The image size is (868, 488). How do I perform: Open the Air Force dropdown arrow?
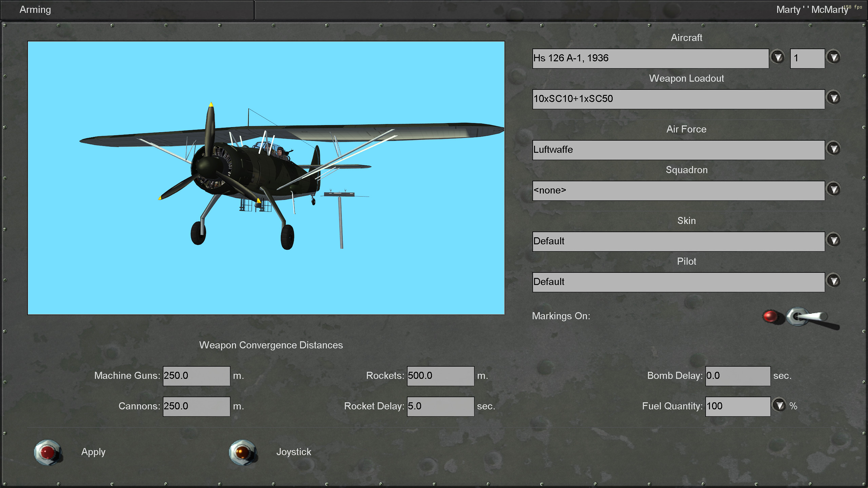[x=834, y=148]
